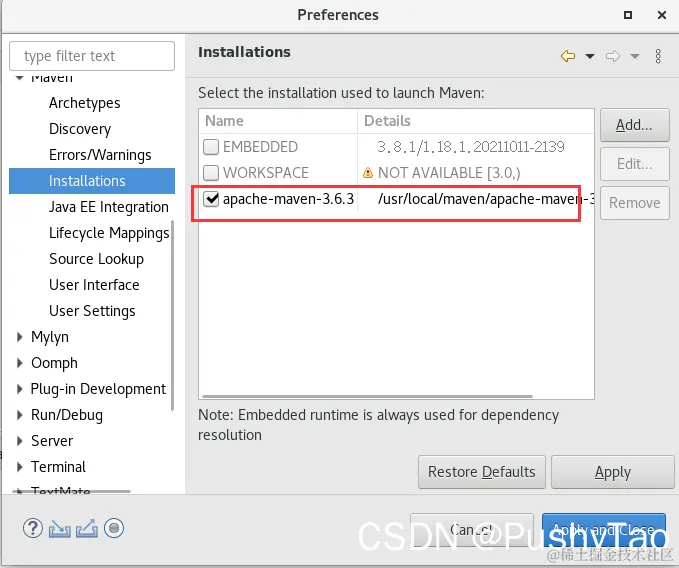Select Plug-in Development category label
Image resolution: width=679 pixels, height=568 pixels.
(98, 389)
